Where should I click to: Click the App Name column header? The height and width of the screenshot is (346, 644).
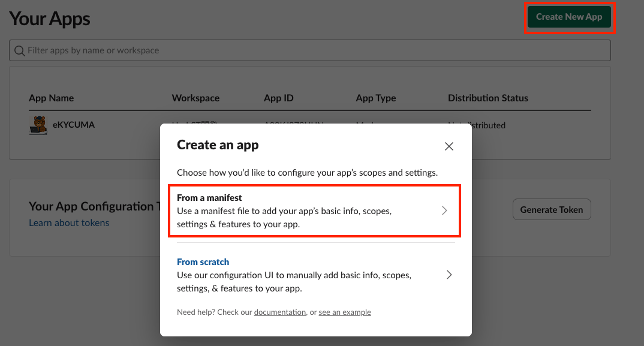click(52, 98)
